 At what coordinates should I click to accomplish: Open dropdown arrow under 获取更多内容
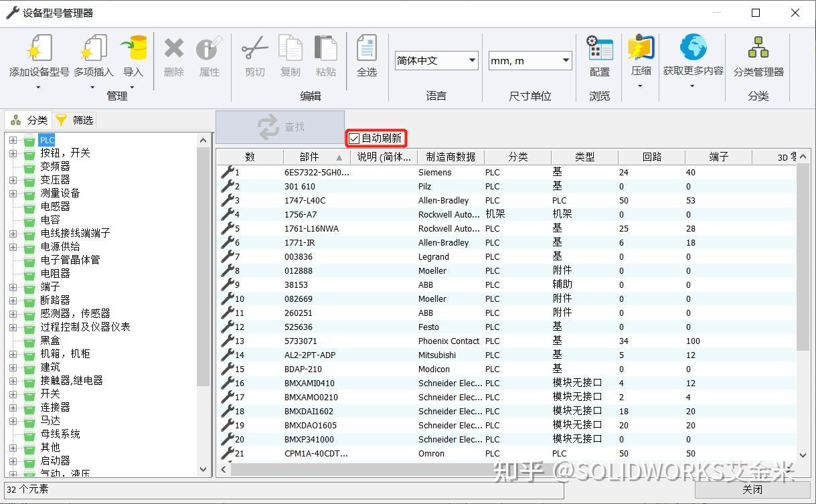point(693,86)
